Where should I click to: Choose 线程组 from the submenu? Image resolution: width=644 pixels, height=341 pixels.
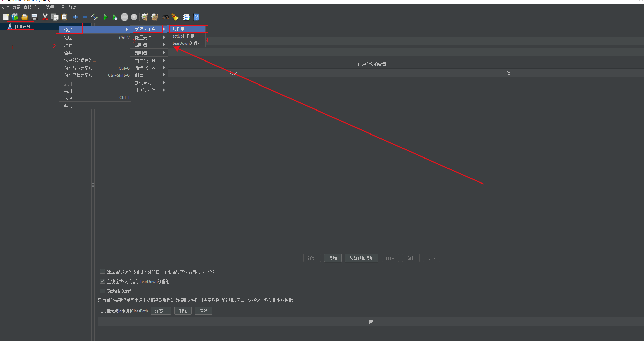click(x=186, y=29)
